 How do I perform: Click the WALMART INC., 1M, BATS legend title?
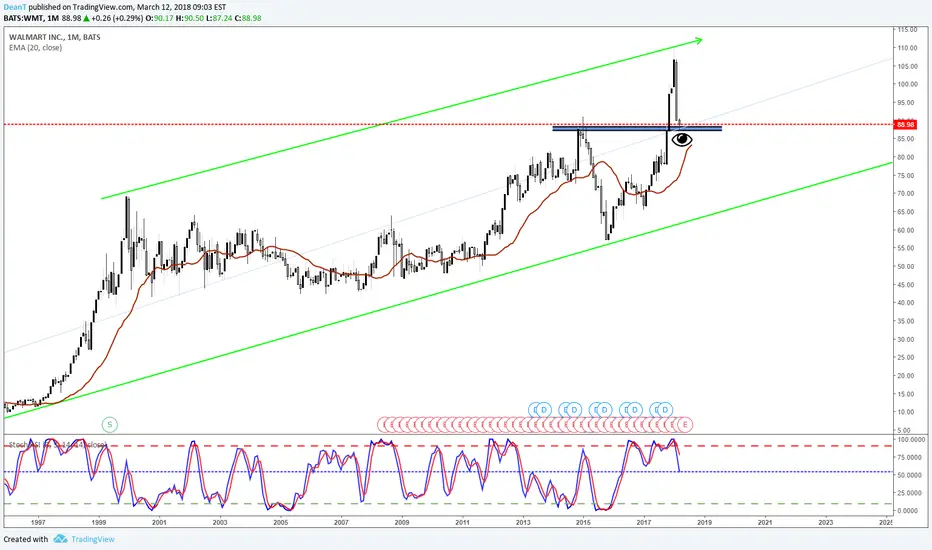[55, 37]
